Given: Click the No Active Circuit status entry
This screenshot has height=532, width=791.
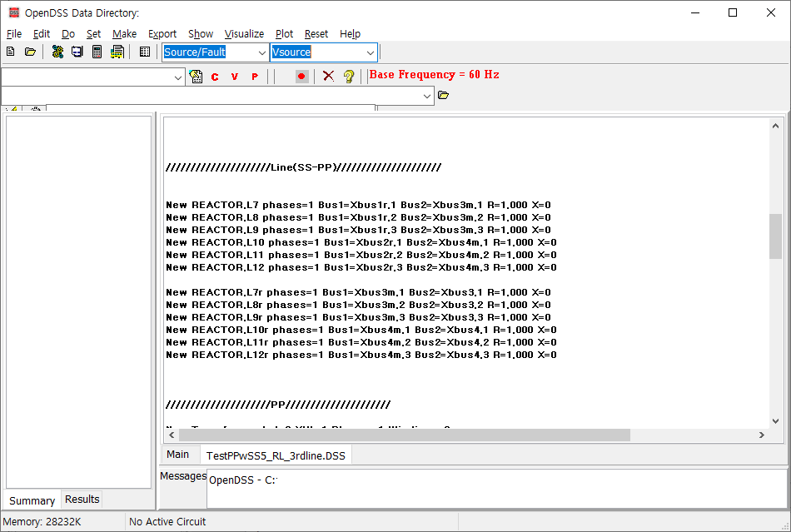Looking at the screenshot, I should point(167,522).
